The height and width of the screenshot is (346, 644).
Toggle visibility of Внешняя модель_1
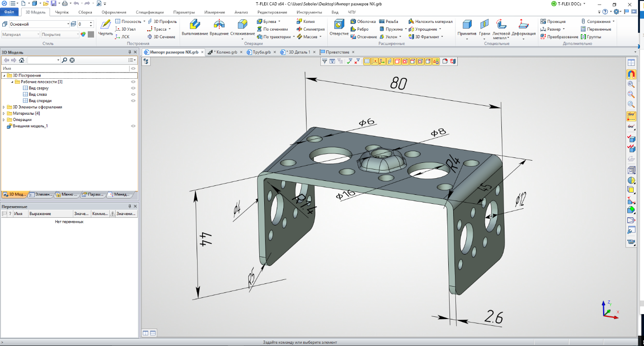(133, 126)
